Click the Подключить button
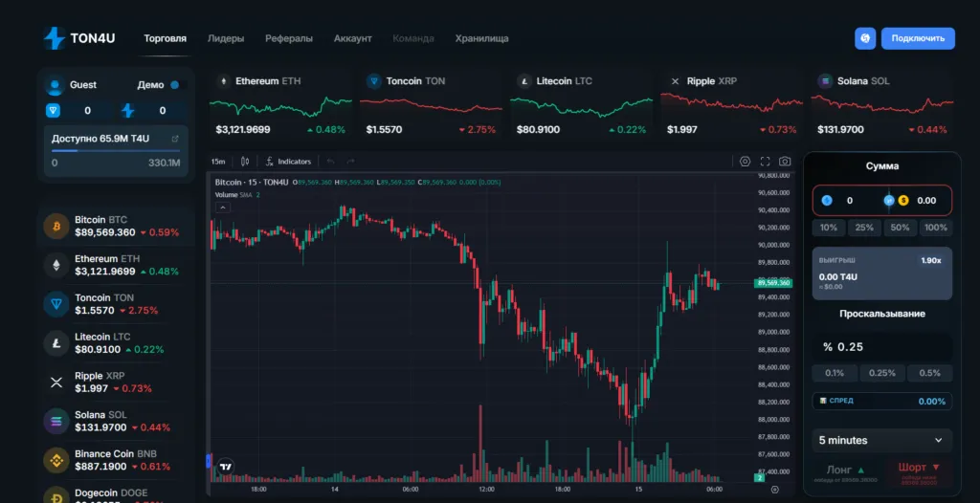980x503 pixels. (918, 38)
